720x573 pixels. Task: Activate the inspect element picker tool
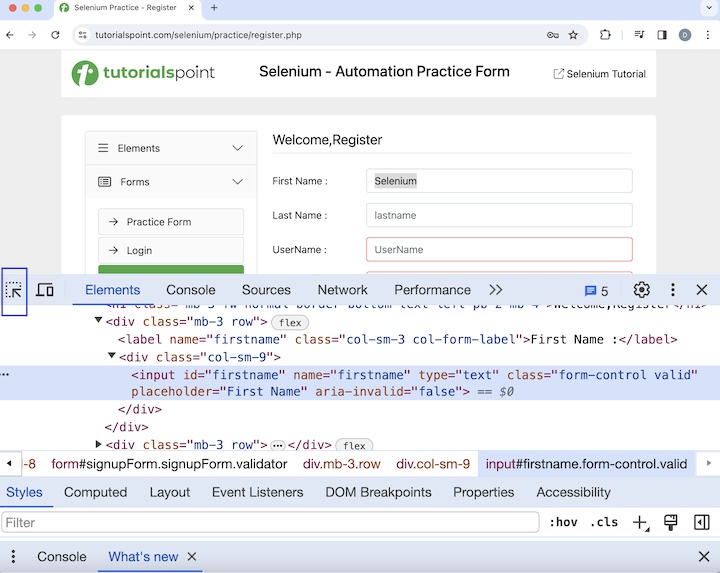[14, 290]
